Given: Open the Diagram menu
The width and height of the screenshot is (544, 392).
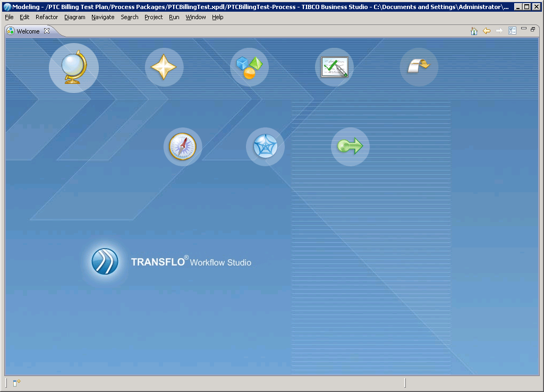Looking at the screenshot, I should 74,17.
